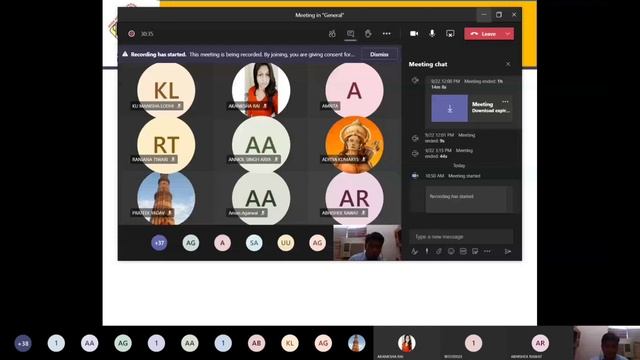Select the large KL tile of Ku Manisha Lodhi
640x360 pixels.
(x=166, y=90)
